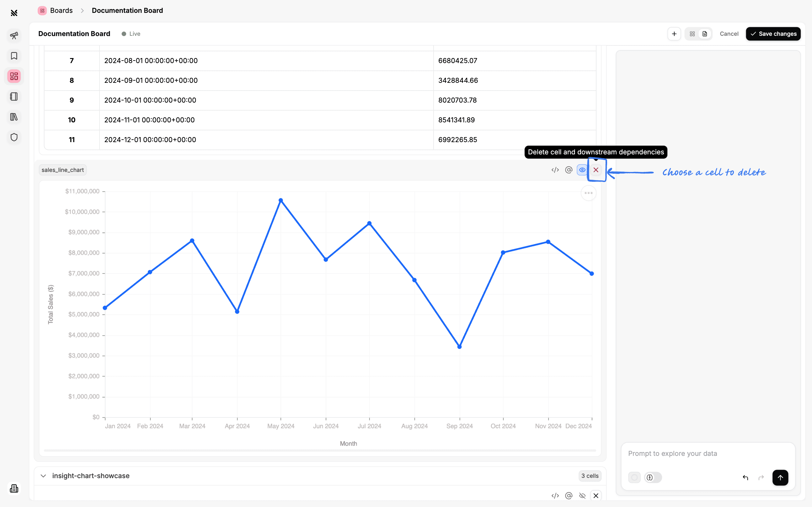Image resolution: width=812 pixels, height=507 pixels.
Task: Enable the AI brain toggle near the prompt
Action: tap(653, 477)
